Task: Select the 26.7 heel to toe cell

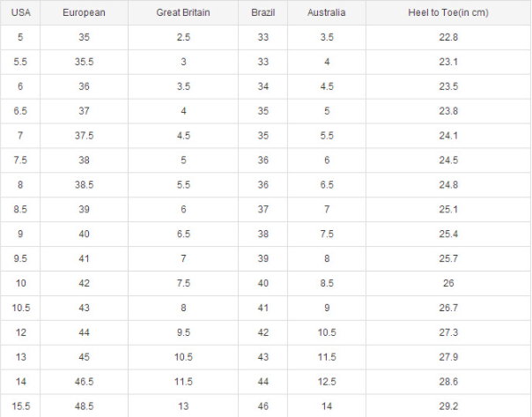Action: [x=448, y=308]
